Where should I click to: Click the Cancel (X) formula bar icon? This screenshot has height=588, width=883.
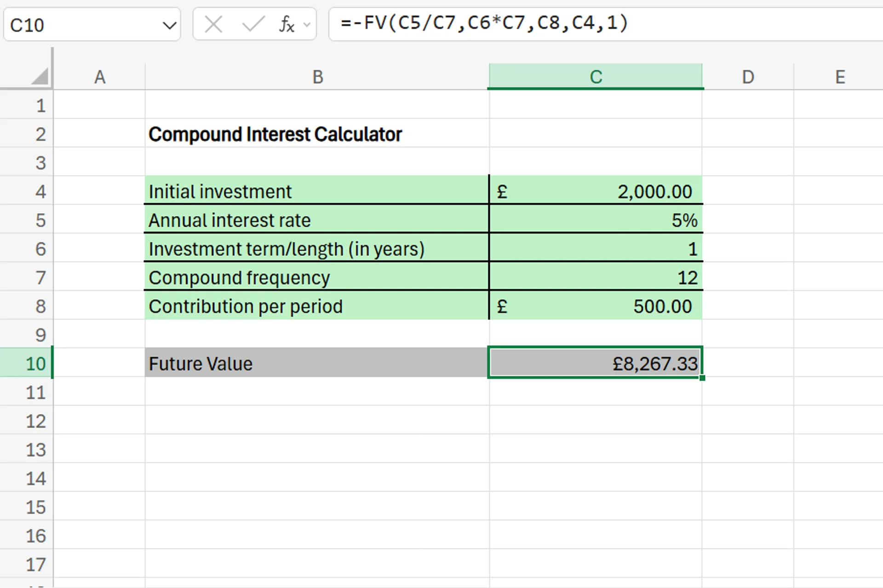tap(213, 24)
